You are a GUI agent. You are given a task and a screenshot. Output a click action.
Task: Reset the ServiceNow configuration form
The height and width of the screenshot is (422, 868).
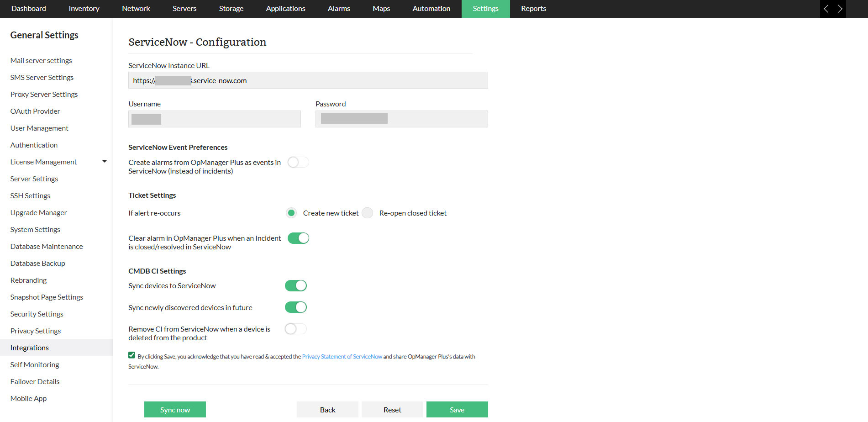(x=392, y=410)
